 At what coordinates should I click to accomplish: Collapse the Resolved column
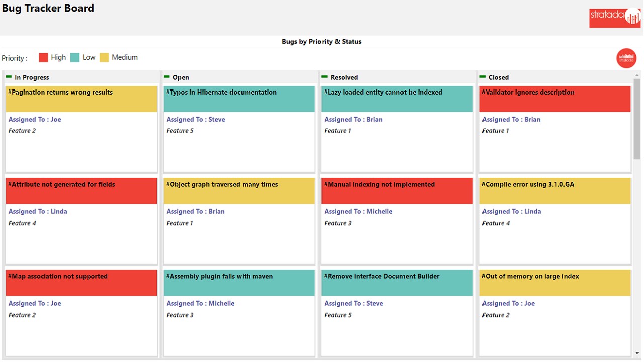[x=325, y=77]
